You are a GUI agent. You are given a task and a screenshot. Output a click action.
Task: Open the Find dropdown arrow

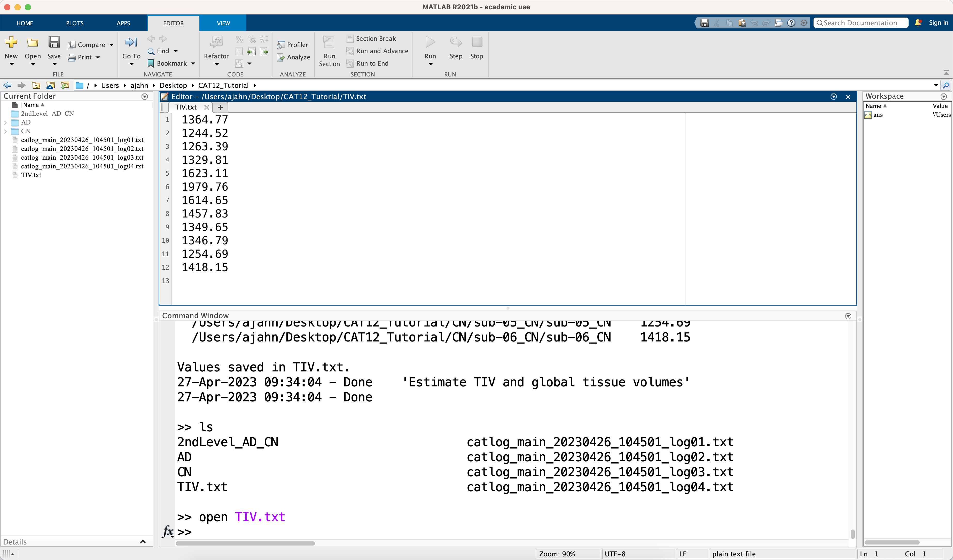pyautogui.click(x=175, y=51)
